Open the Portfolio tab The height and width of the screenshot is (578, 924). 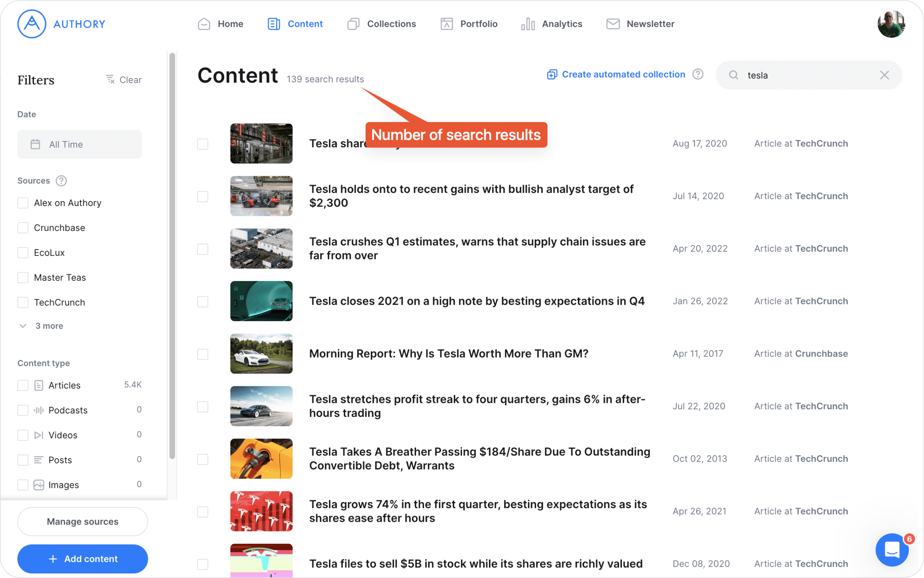click(469, 24)
